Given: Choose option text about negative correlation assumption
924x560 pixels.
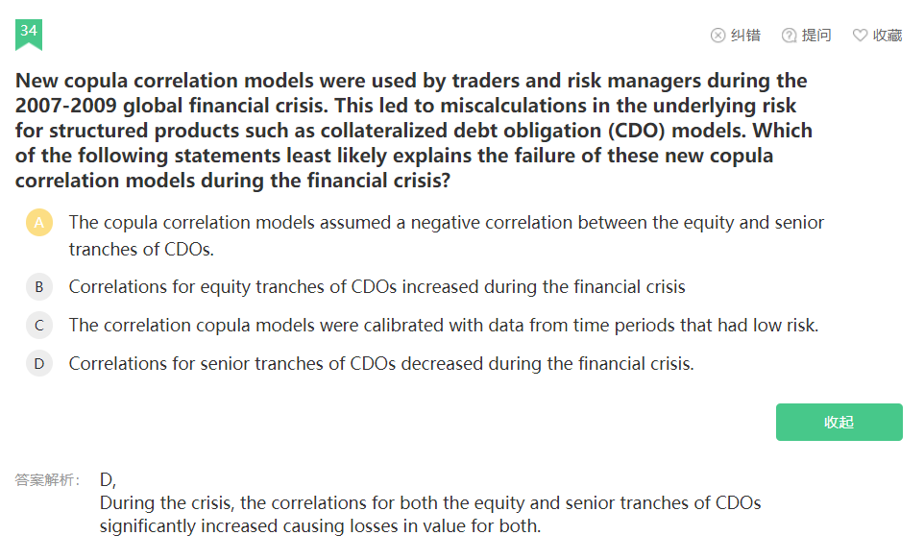Looking at the screenshot, I should tap(446, 235).
